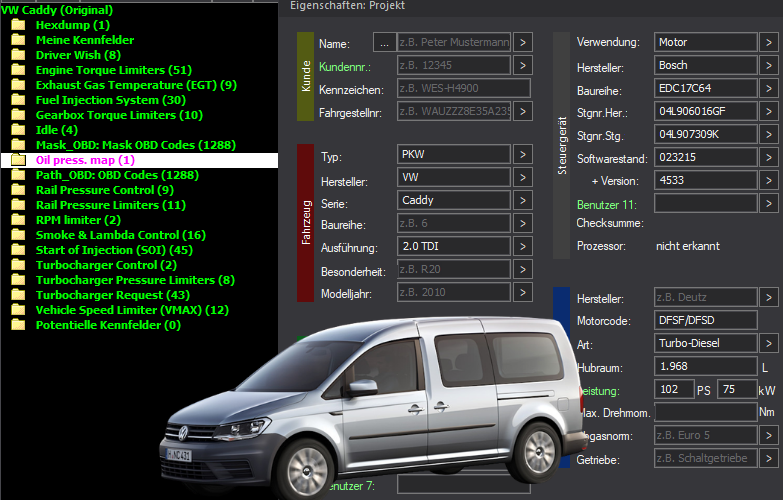
Task: Open the arrow next to Verwendung Motor
Action: 769,42
